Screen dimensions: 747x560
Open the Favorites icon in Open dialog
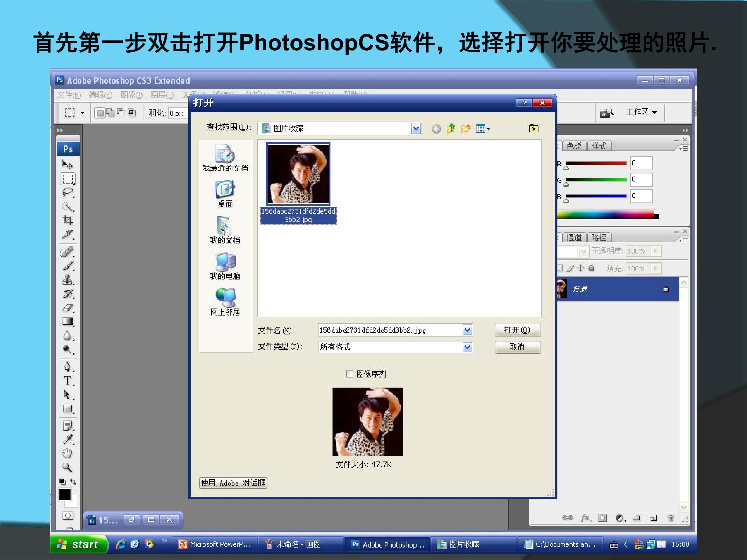[534, 129]
